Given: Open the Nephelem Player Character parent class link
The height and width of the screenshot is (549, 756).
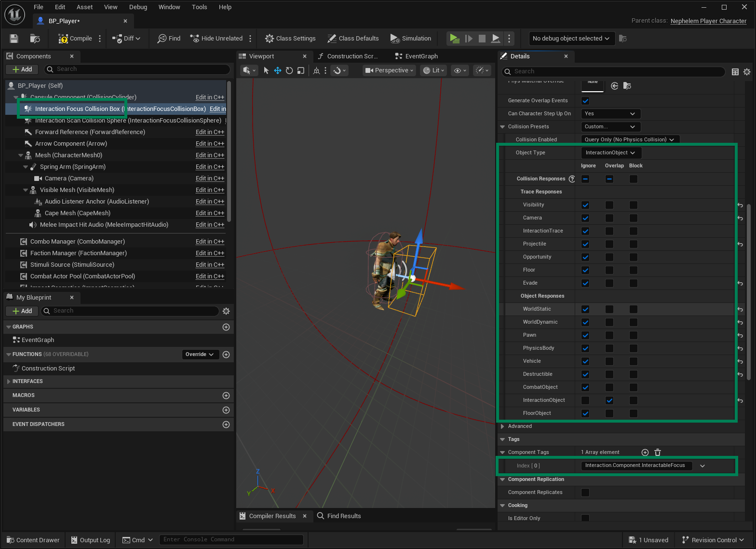Looking at the screenshot, I should [x=708, y=21].
